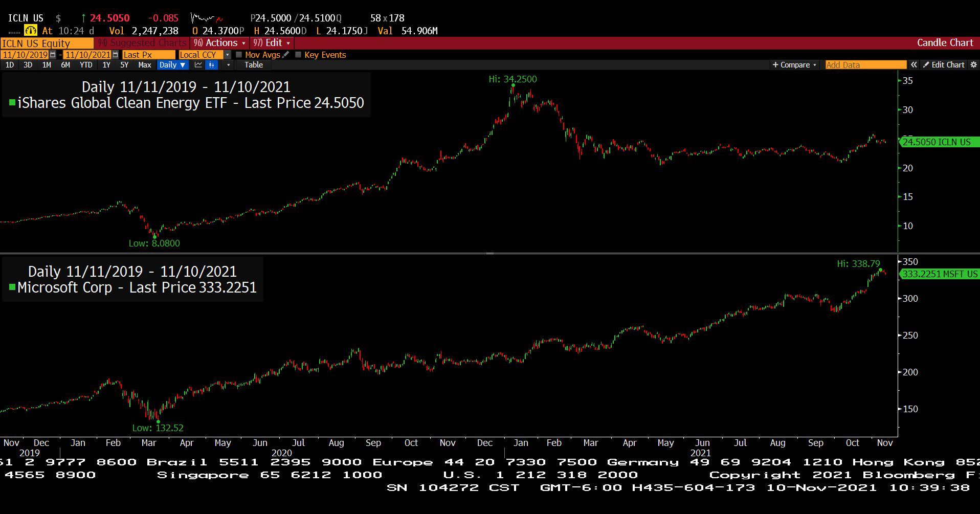Select the 1Y time range
Viewport: 980px width, 514px height.
tap(106, 65)
